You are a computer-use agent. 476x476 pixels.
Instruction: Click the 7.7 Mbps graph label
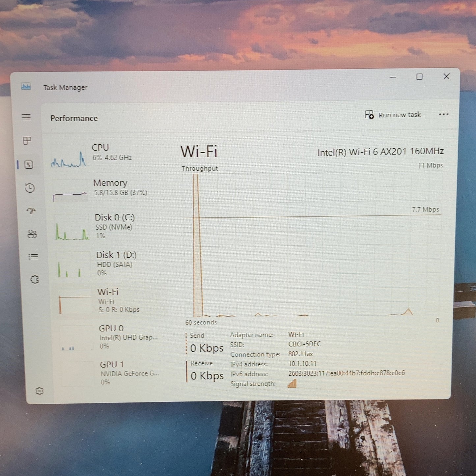pos(425,210)
